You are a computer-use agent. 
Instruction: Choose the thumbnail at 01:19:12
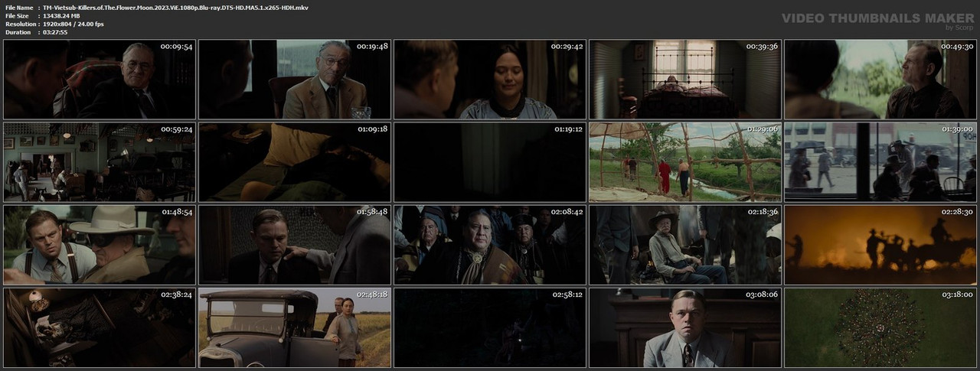490,161
